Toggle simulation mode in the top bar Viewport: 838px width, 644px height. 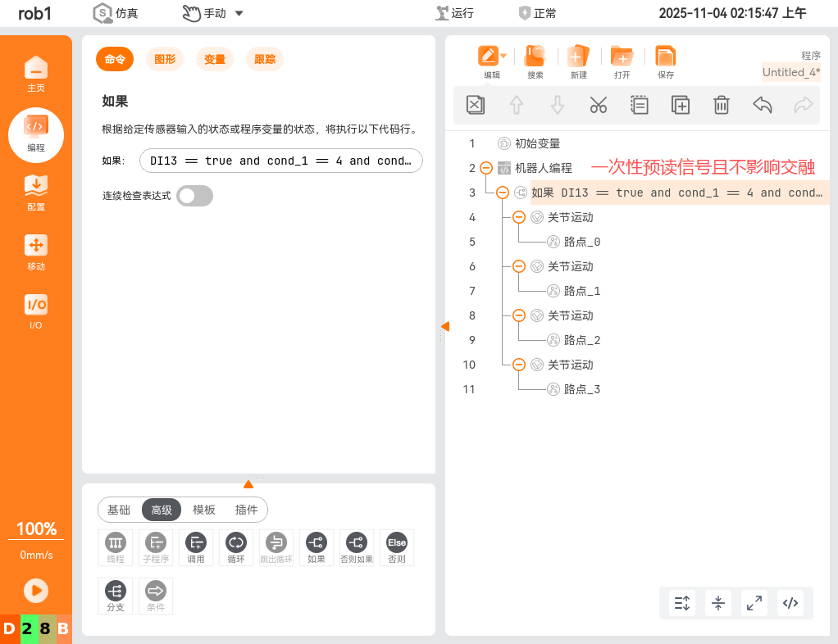click(113, 13)
